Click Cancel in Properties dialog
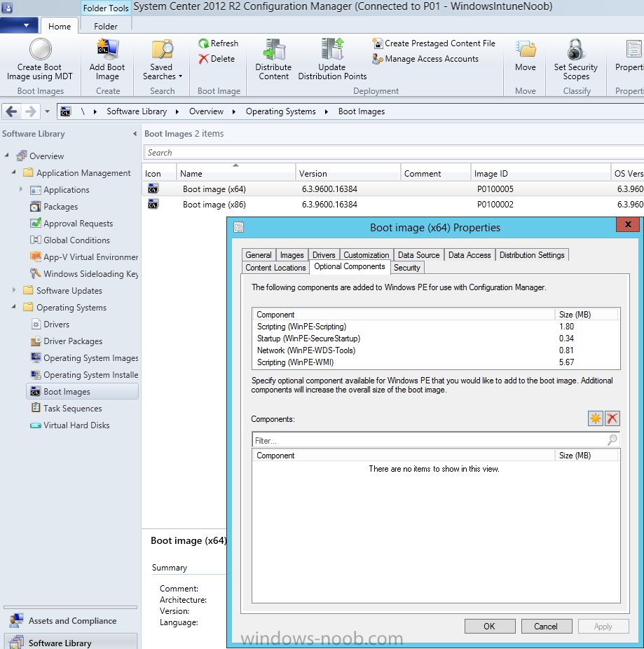 pos(547,627)
